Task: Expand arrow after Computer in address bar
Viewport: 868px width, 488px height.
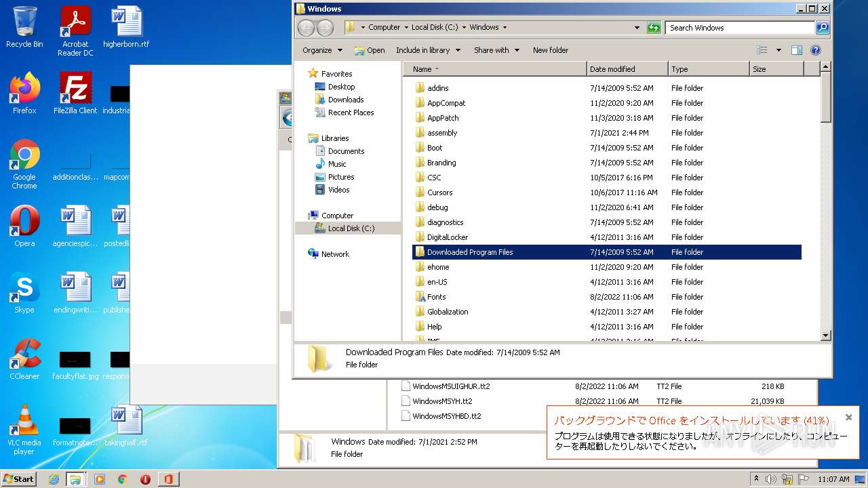Action: (406, 28)
